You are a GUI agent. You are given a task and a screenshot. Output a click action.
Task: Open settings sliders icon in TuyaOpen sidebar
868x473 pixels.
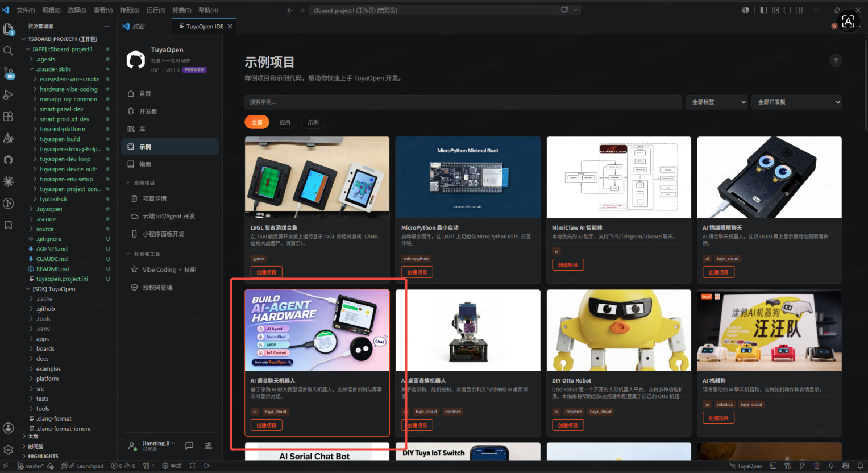pyautogui.click(x=209, y=446)
